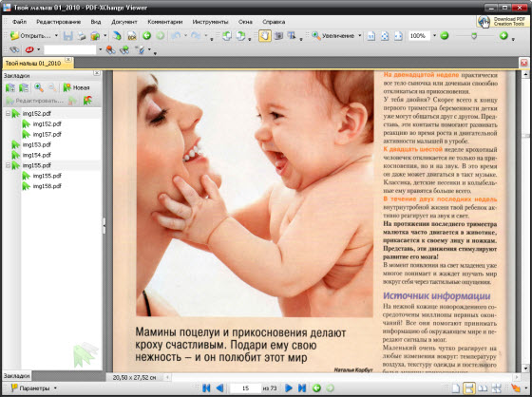Click the Snapshot camera tool
The height and width of the screenshot is (397, 532).
[x=278, y=36]
